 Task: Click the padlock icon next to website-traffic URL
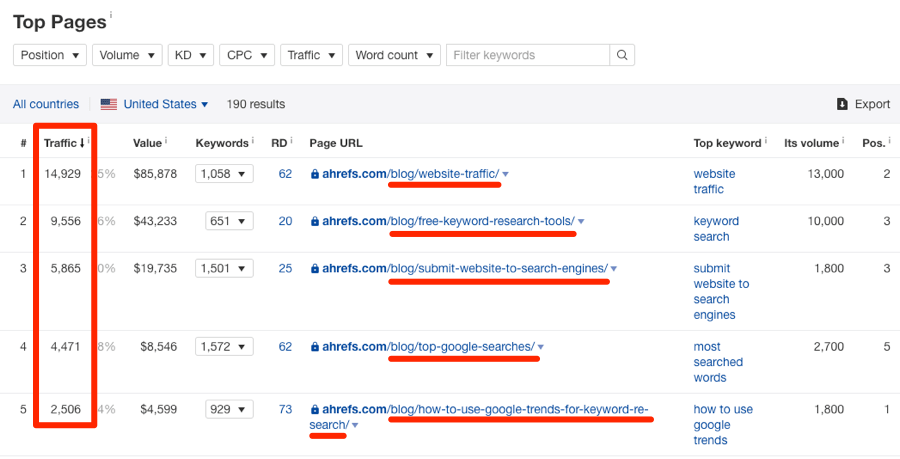[x=315, y=174]
